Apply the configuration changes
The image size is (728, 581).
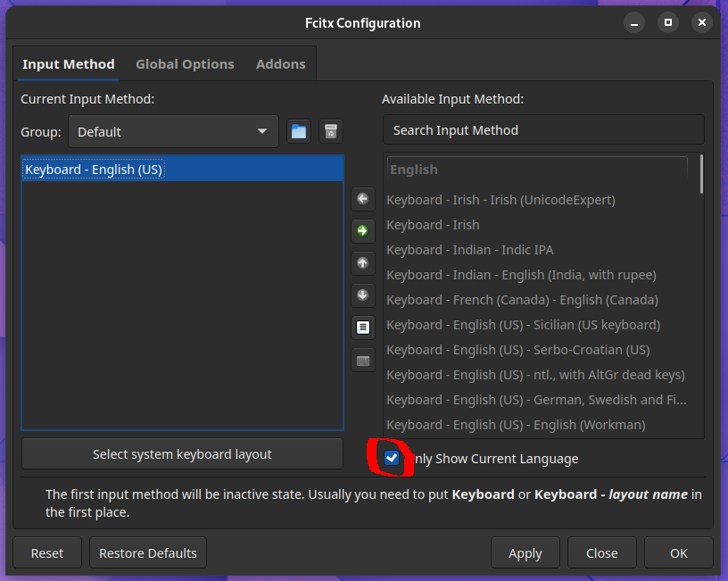[x=525, y=553]
